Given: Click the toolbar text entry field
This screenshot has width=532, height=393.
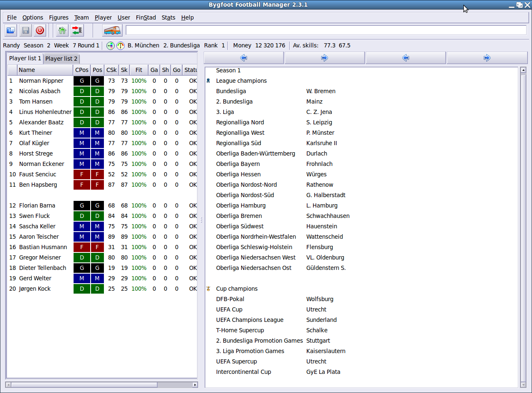Looking at the screenshot, I should [326, 30].
